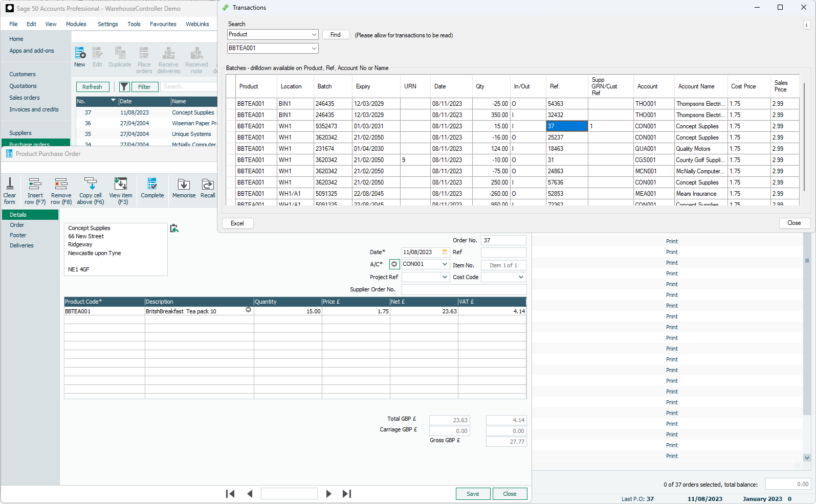
Task: Open View item (F3) tool
Action: [121, 185]
